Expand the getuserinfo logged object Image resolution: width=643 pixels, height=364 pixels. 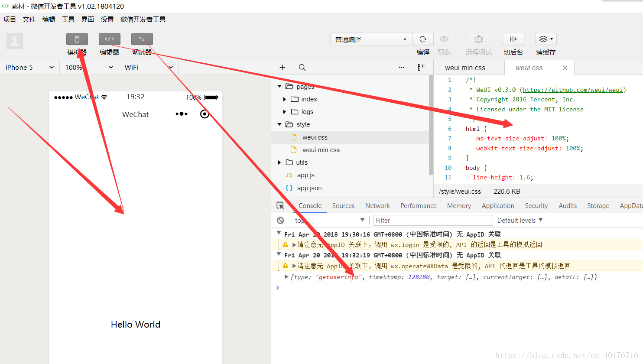(286, 276)
